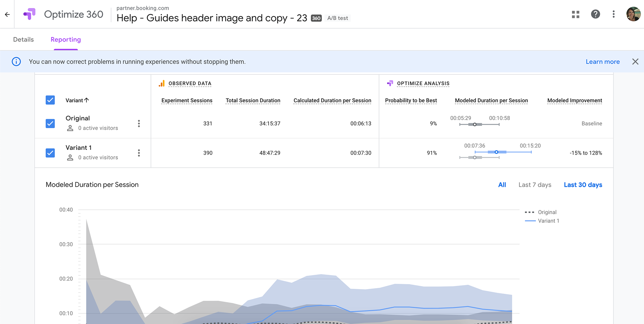Click the OPTIMIZE ANALYSIS section label
Viewport: 644px width, 324px height.
click(x=423, y=84)
